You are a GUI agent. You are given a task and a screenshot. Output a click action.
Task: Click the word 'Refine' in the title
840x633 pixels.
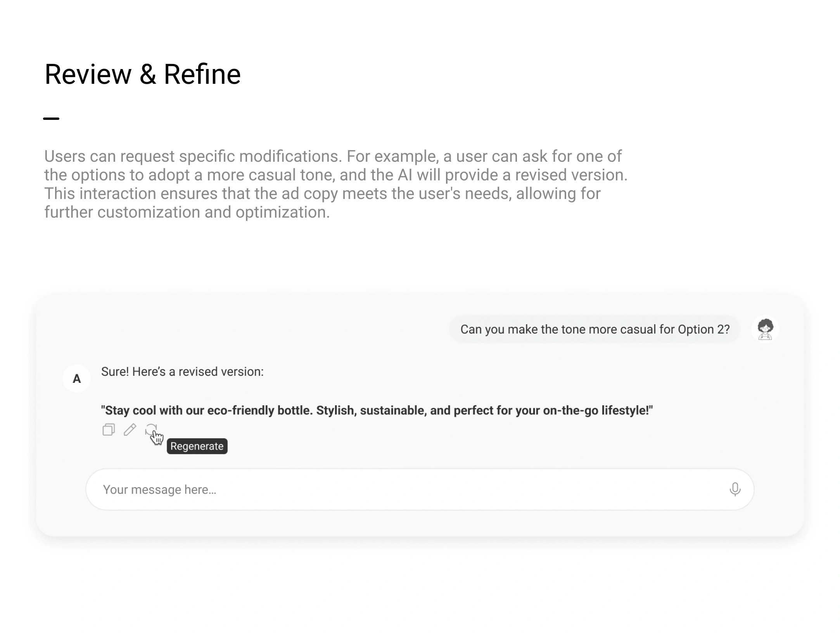[x=202, y=74]
